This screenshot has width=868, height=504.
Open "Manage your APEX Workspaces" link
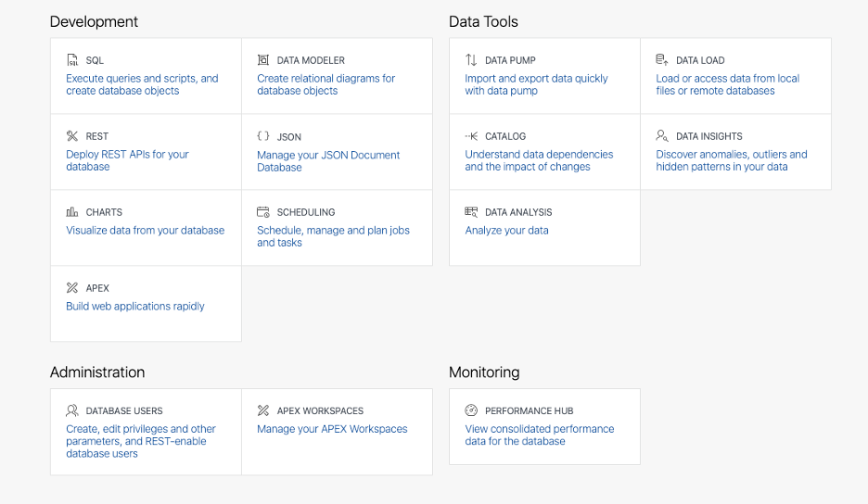(x=332, y=429)
